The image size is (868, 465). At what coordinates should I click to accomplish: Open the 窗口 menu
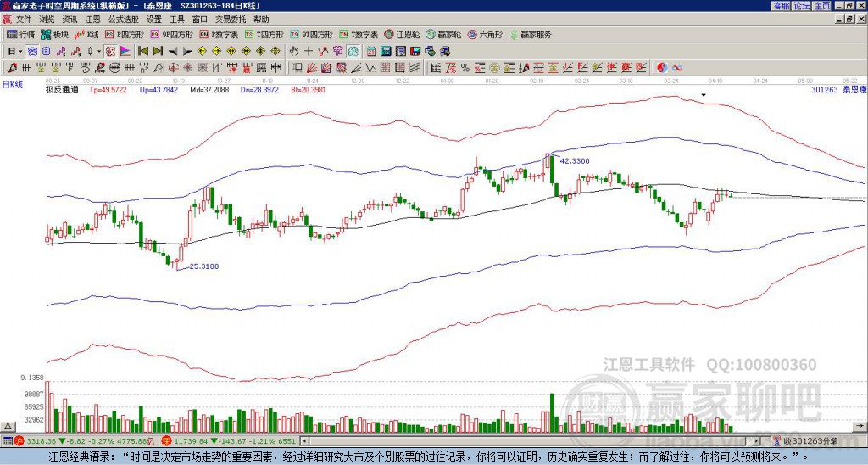coord(200,20)
